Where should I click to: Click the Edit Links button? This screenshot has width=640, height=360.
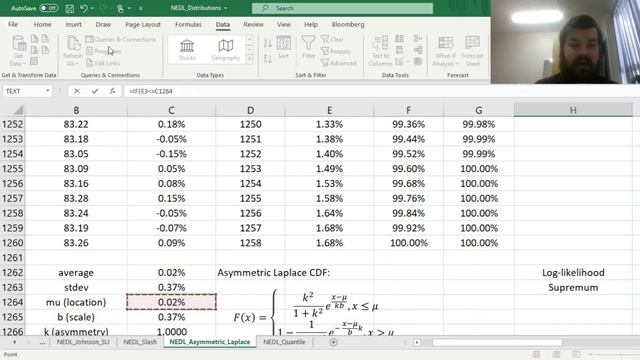coord(103,63)
